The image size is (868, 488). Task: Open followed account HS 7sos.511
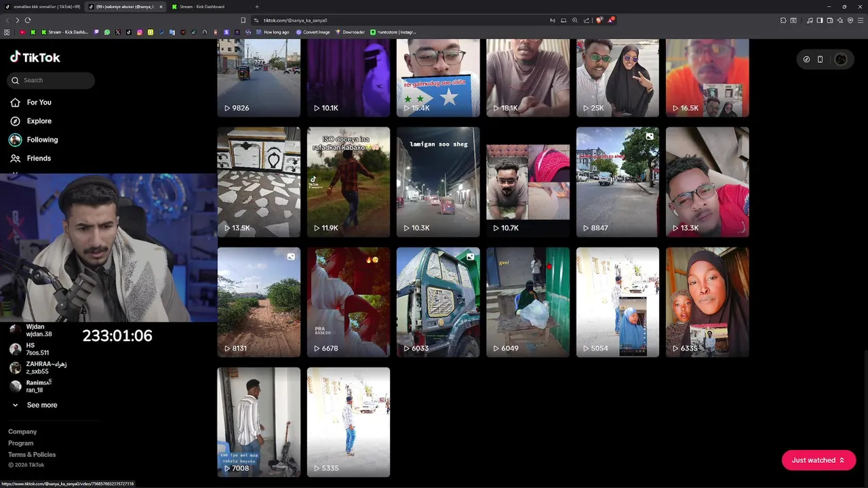[x=37, y=349]
